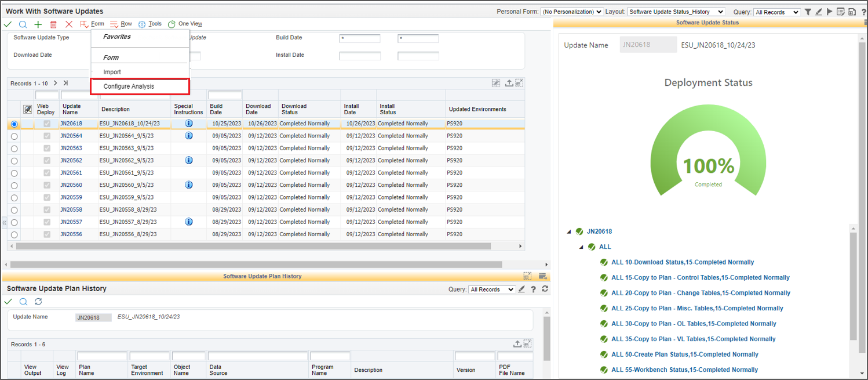The image size is (868, 380).
Task: Jump to last records page icon
Action: [x=65, y=83]
